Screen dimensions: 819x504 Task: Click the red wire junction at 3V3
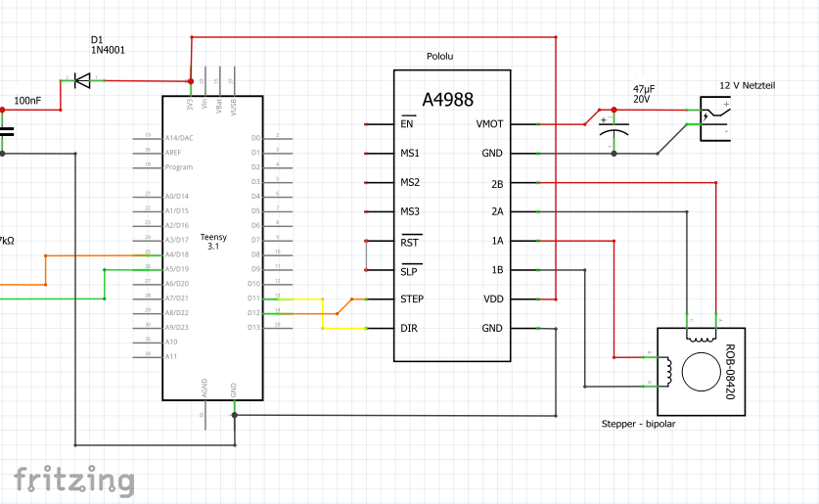(x=191, y=81)
